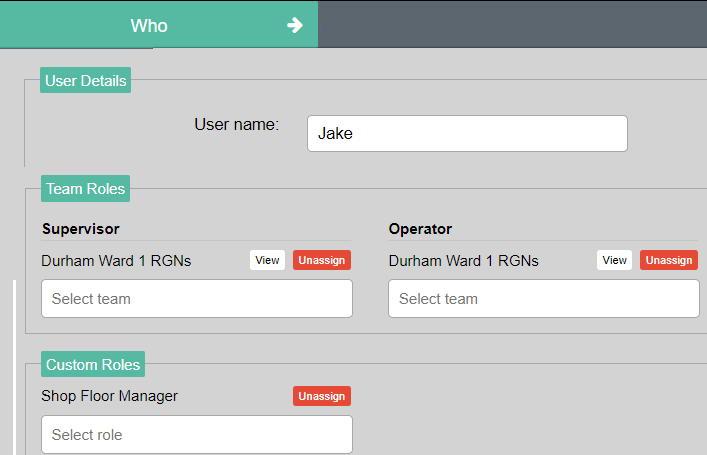The image size is (707, 455).
Task: View the Supervisor Durham Ward 1 RGNs team
Action: point(267,260)
